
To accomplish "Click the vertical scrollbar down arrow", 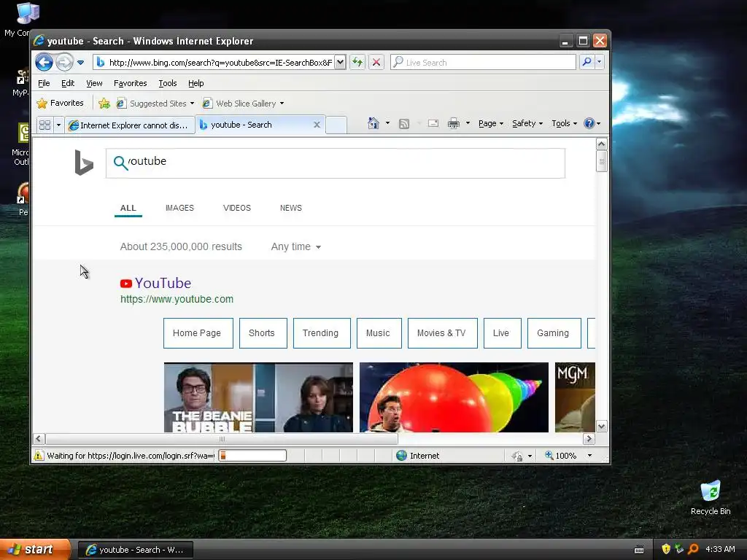I will coord(602,426).
